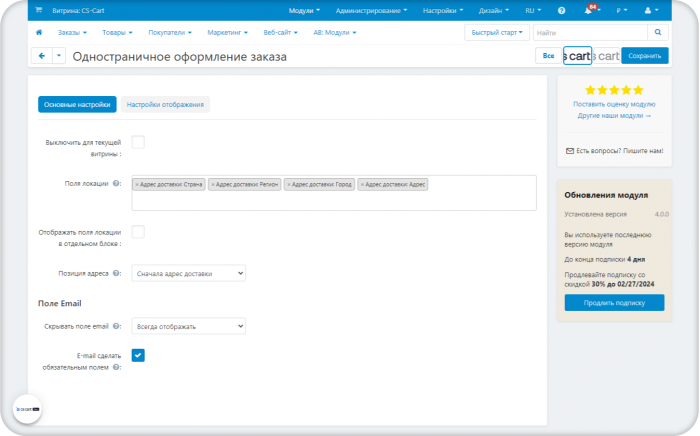Open notifications bell with 84 badge
The width and height of the screenshot is (700, 436).
click(590, 10)
